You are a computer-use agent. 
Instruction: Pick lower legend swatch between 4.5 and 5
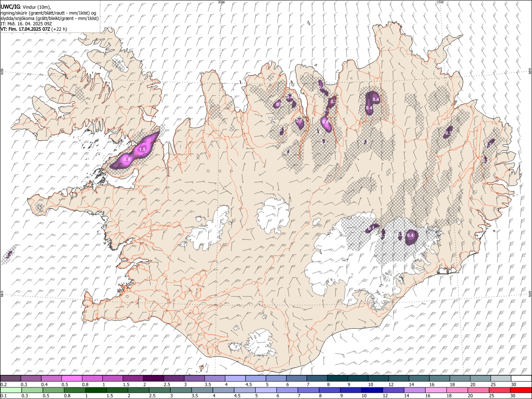pos(244,390)
